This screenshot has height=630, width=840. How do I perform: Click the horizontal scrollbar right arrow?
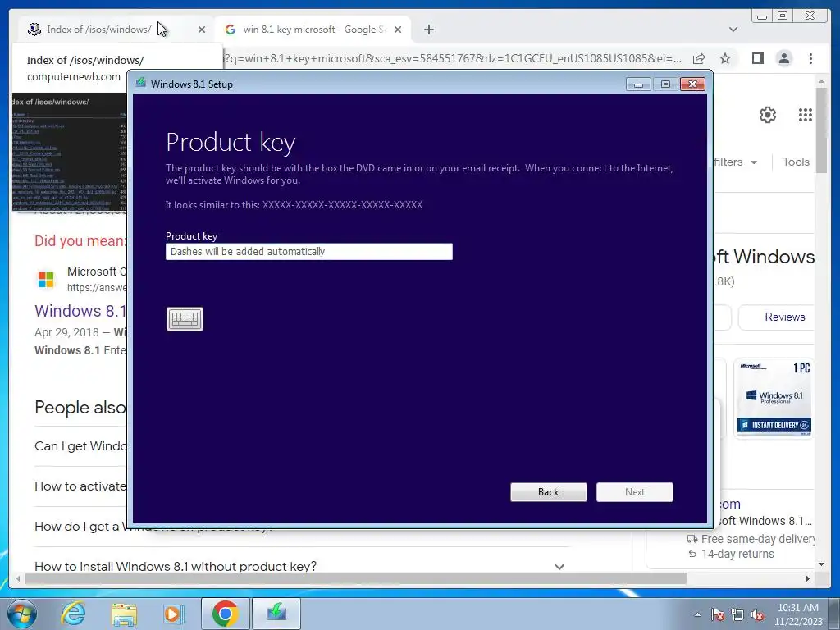[x=808, y=578]
